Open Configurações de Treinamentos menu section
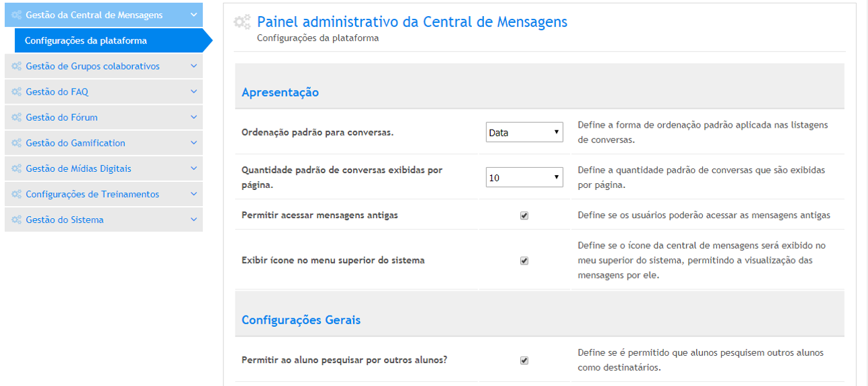Viewport: 868px width, 386px height. (x=93, y=194)
